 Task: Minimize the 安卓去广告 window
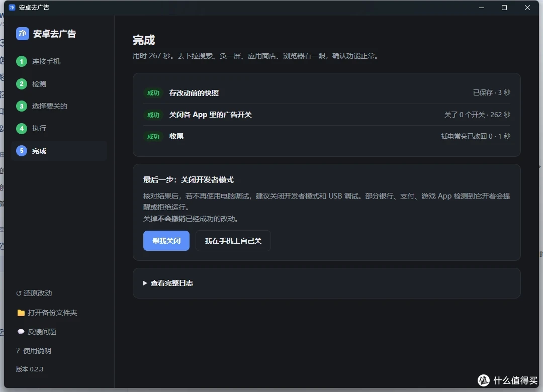click(481, 8)
